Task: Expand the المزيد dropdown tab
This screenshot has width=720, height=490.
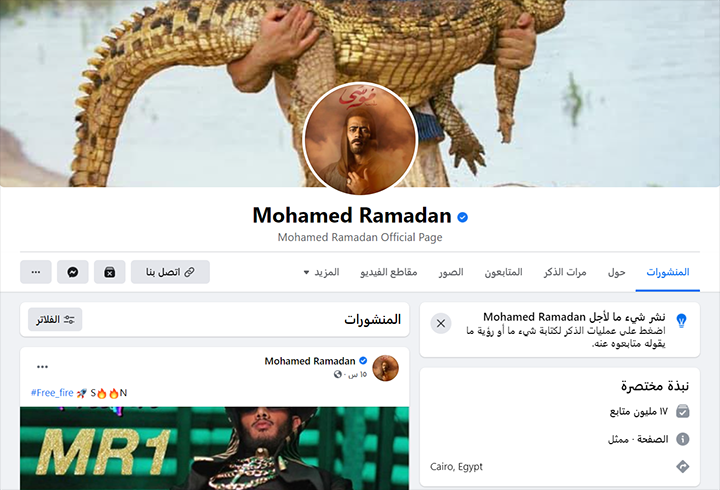Action: click(321, 272)
